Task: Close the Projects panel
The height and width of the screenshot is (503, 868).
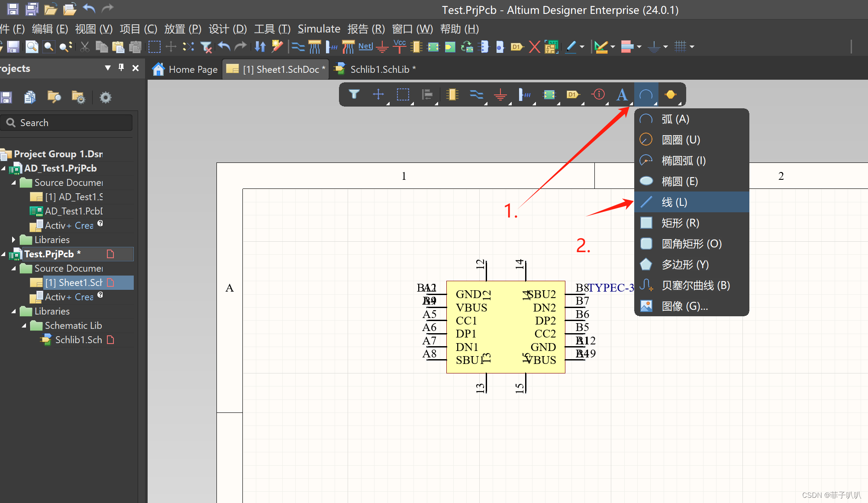Action: pyautogui.click(x=136, y=68)
